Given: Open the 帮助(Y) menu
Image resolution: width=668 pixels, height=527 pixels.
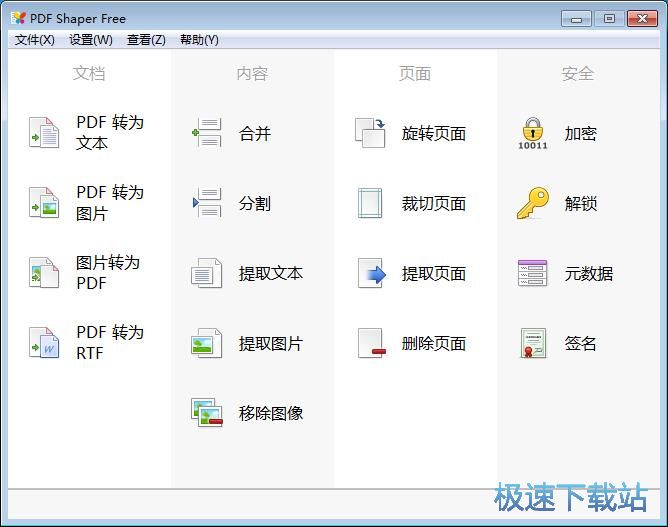Looking at the screenshot, I should [x=199, y=40].
